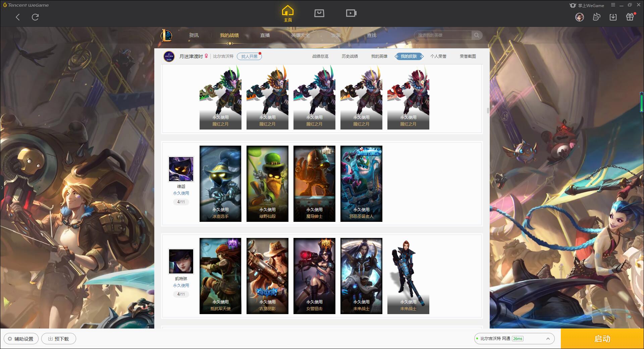
Task: Switch to the 直播 tab
Action: (265, 35)
